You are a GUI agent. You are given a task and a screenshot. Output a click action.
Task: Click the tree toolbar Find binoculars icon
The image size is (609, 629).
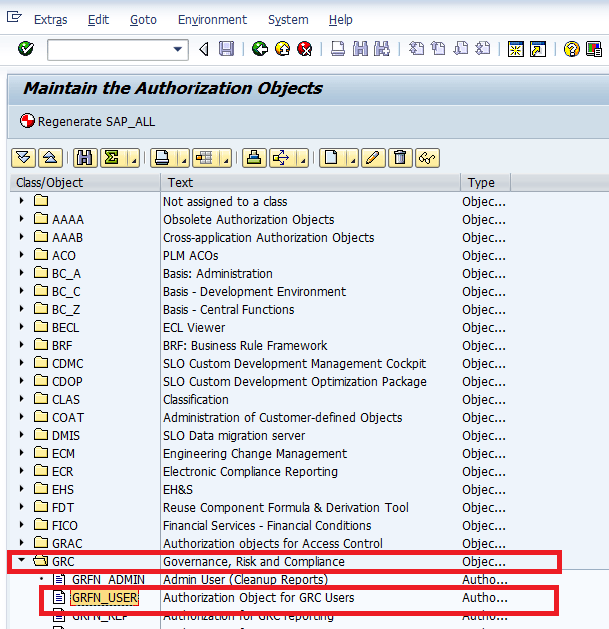tap(85, 158)
